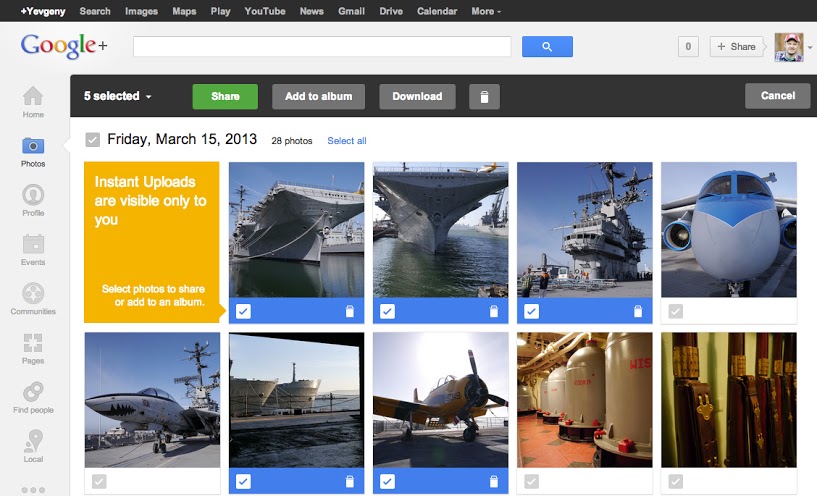Click in the Google+ search field

322,46
